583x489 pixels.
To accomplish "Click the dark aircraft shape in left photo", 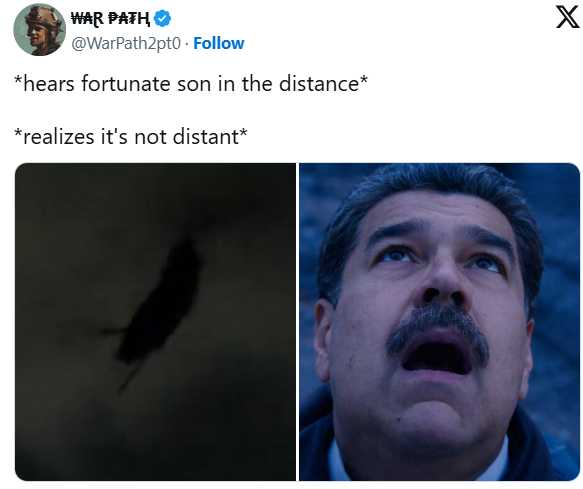I will tap(158, 307).
